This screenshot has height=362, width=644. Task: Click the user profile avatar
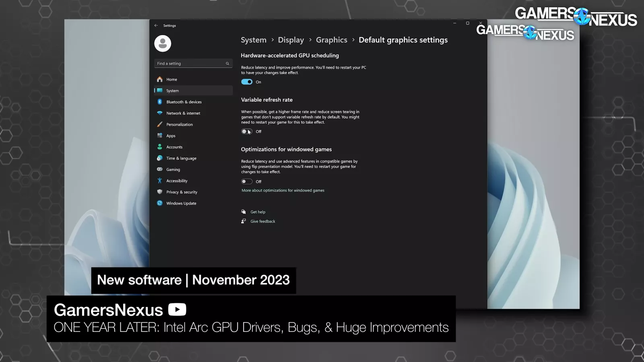[x=163, y=43]
